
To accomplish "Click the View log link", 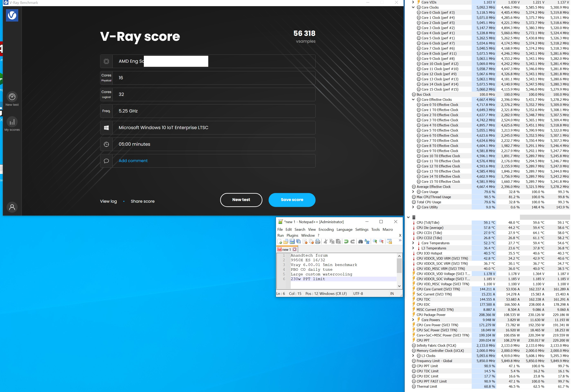I will click(109, 201).
